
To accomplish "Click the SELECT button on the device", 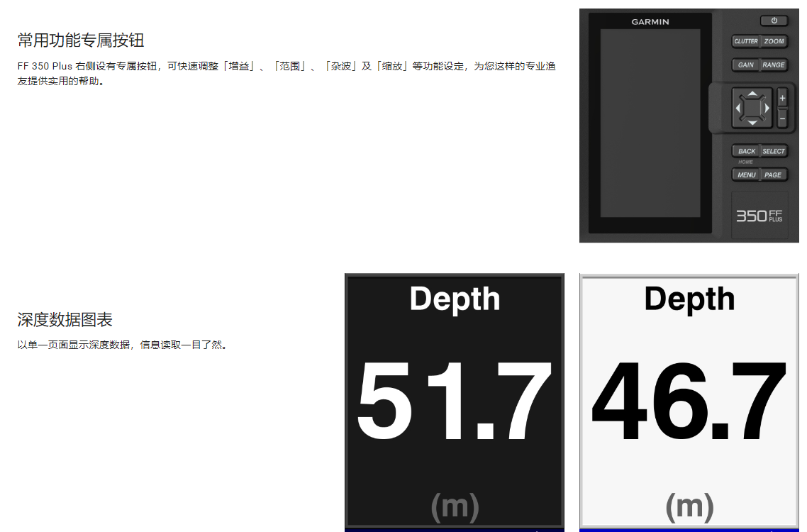I will tap(774, 151).
